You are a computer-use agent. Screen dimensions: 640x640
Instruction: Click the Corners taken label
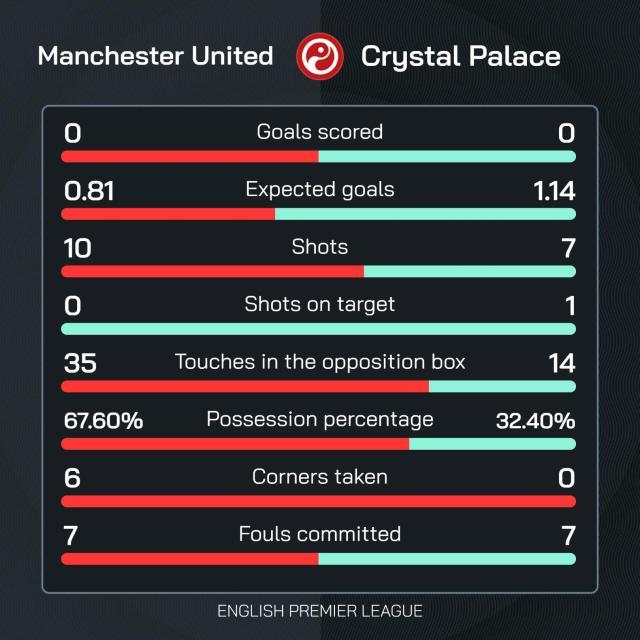(320, 476)
